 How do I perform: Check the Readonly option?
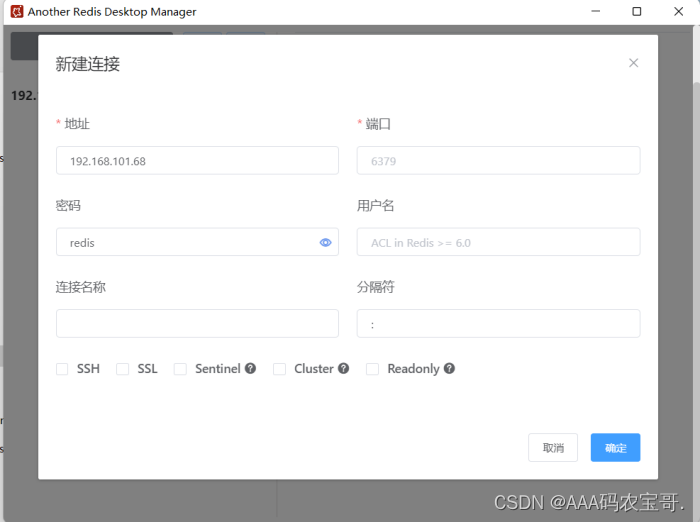click(372, 369)
